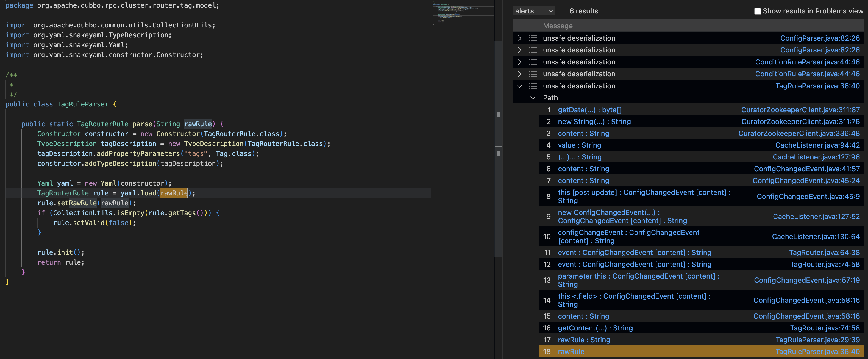Select path step 13 parameter this
Image resolution: width=868 pixels, height=359 pixels.
point(639,280)
